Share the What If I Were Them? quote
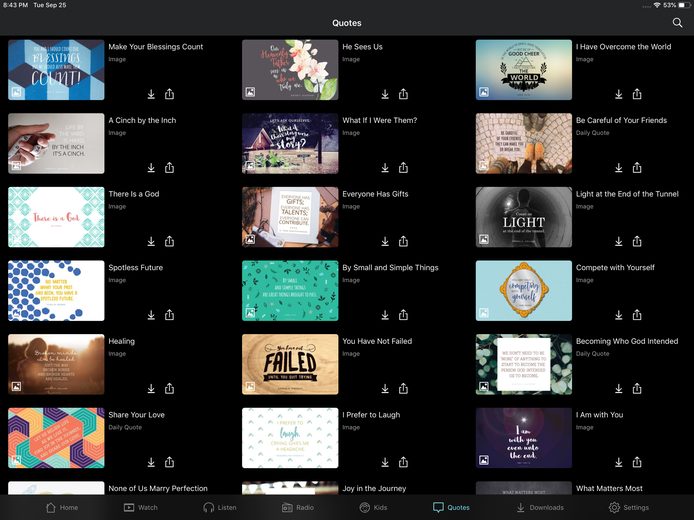Viewport: 694px width, 520px height. point(403,167)
